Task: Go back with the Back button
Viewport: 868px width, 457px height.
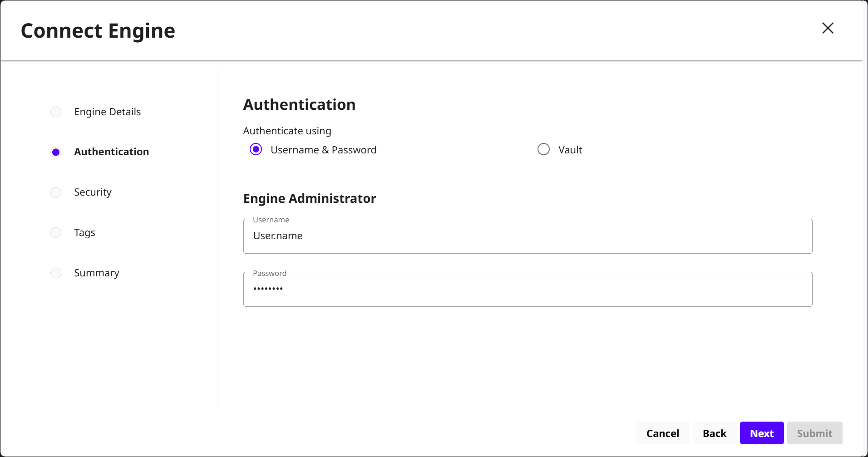Action: click(x=714, y=433)
